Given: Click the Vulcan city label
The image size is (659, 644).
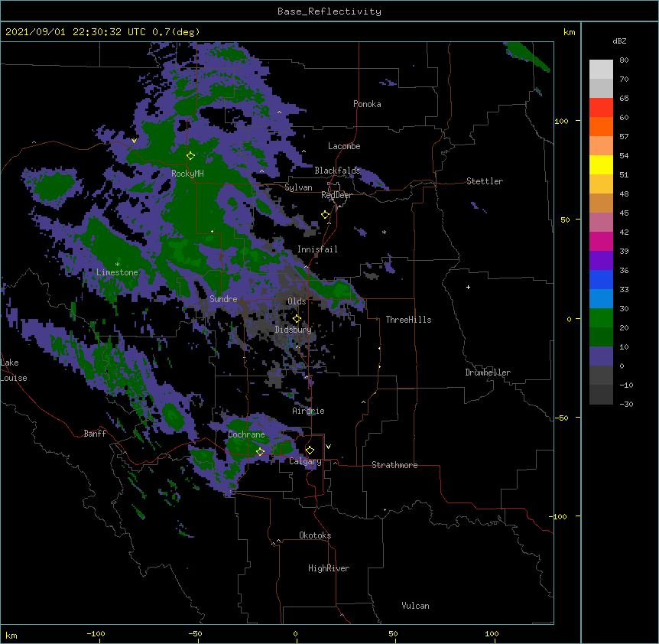Looking at the screenshot, I should coord(415,606).
